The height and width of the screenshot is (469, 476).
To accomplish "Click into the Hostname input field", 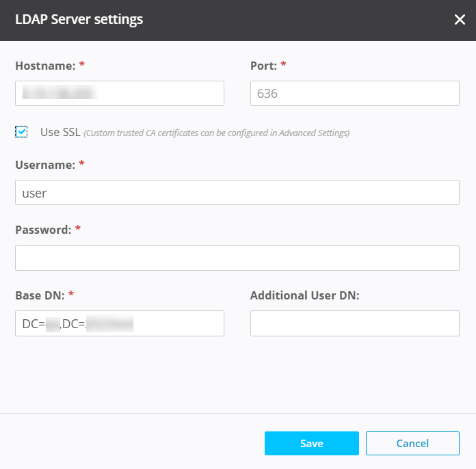I will pos(120,93).
